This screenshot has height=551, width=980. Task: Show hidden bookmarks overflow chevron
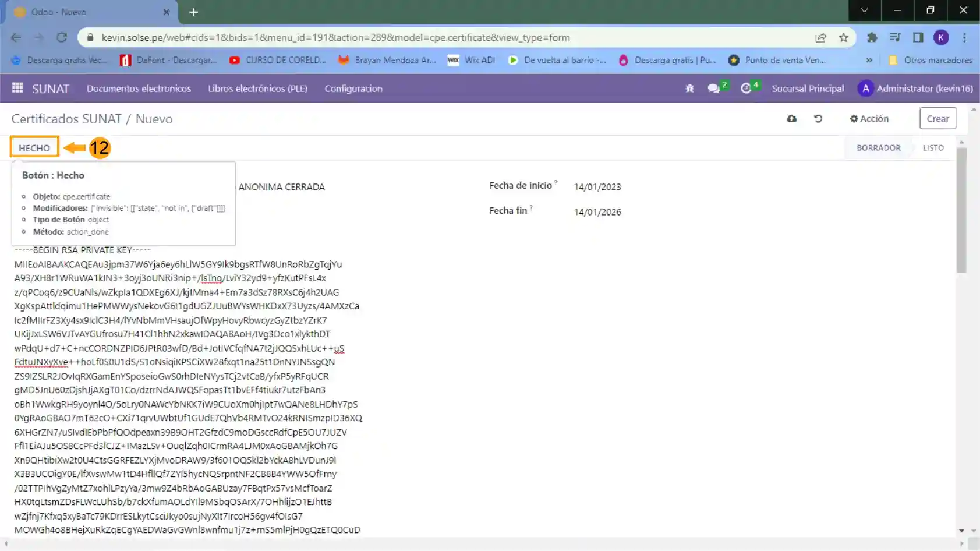pyautogui.click(x=869, y=60)
